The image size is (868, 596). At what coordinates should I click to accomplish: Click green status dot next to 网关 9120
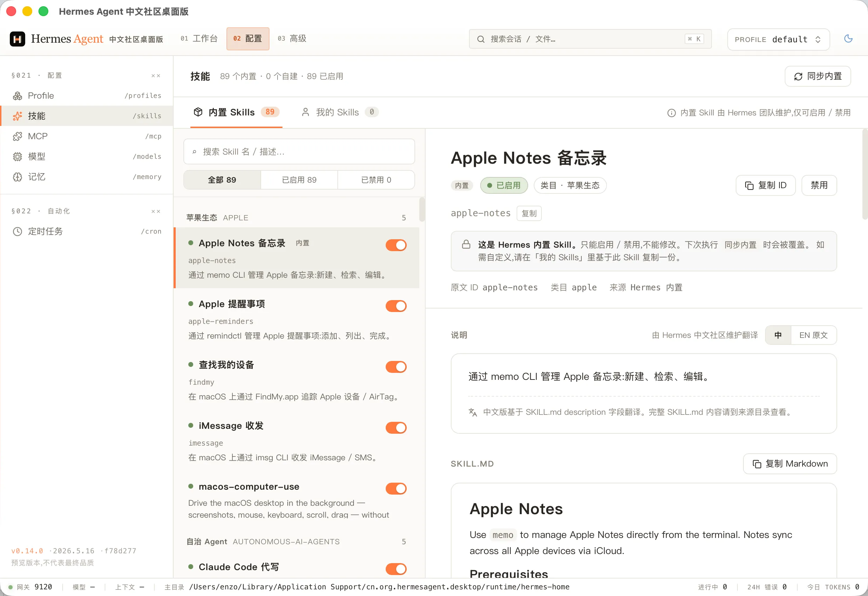point(10,587)
